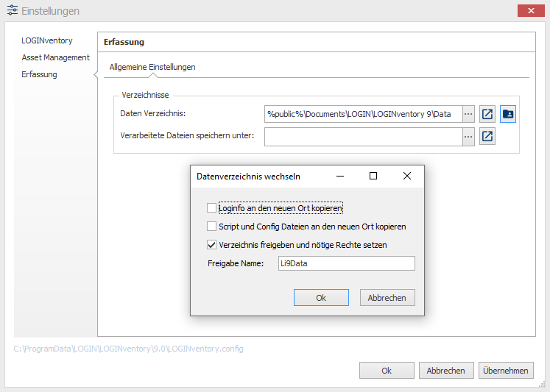550x392 pixels.
Task: Minimize the Datenverzeichnis wechseln dialog
Action: click(340, 176)
